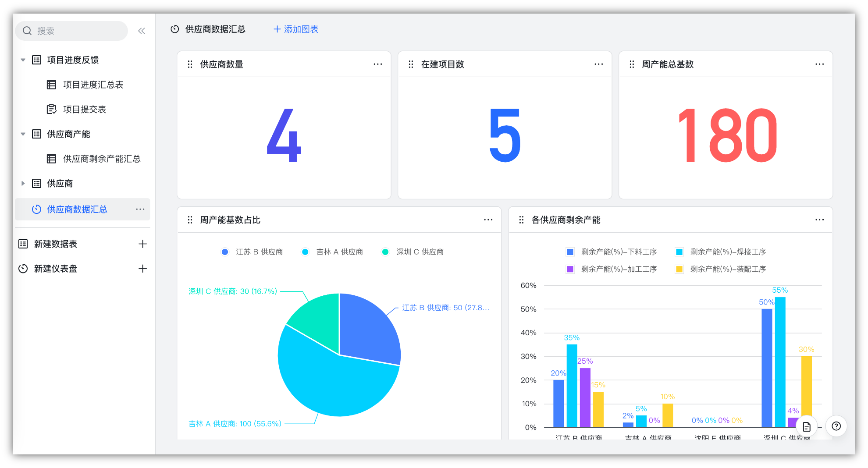
Task: Collapse the sidebar with the double-arrow icon
Action: 141,31
